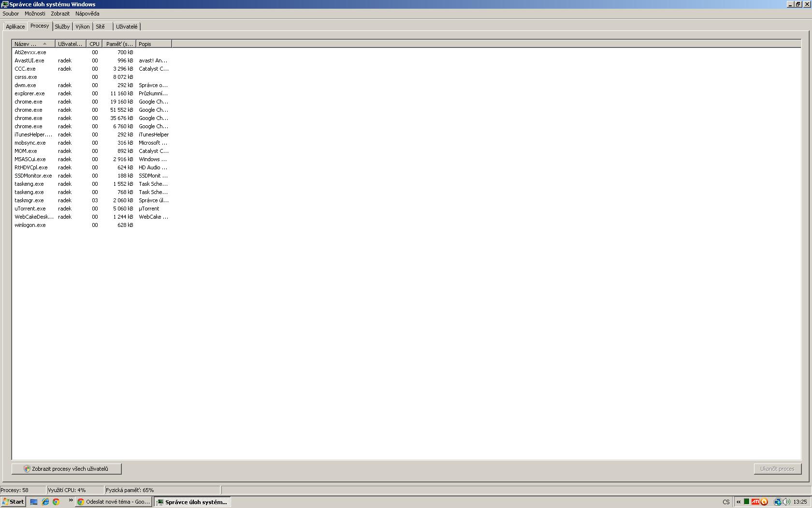The height and width of the screenshot is (508, 812).
Task: Click the Task Manager title bar icon
Action: (x=5, y=4)
